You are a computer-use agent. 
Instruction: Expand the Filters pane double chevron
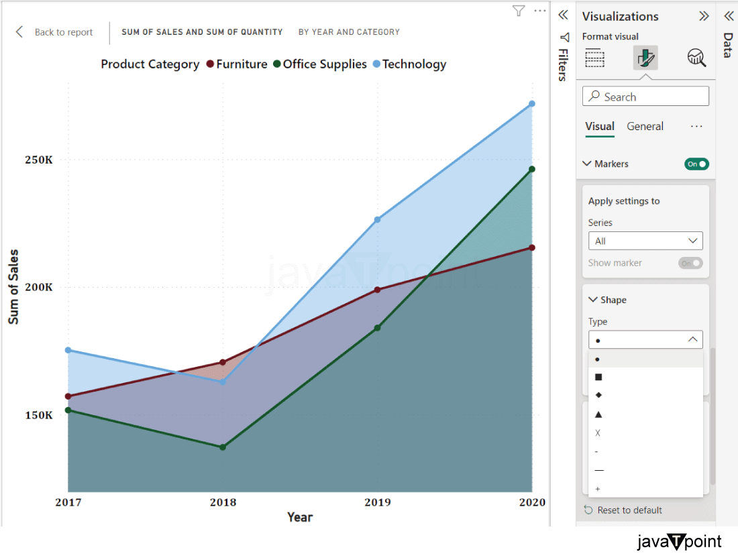coord(563,15)
